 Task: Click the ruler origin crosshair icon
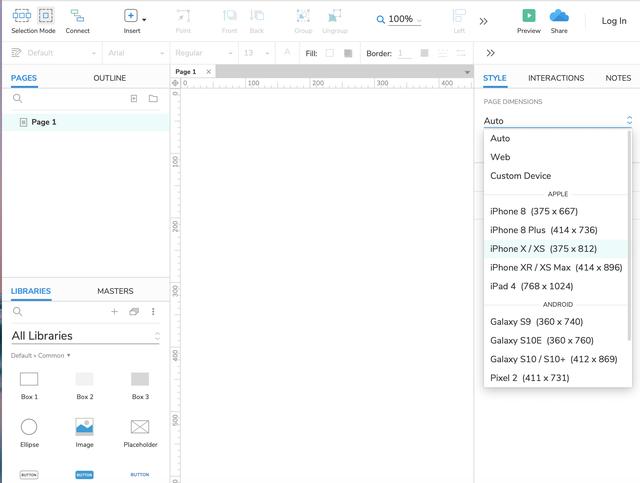coord(175,83)
